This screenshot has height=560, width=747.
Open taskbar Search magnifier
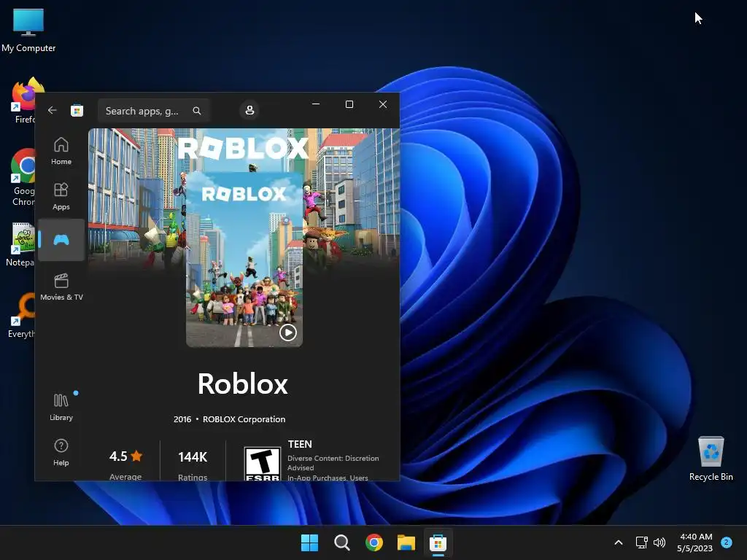(x=341, y=542)
